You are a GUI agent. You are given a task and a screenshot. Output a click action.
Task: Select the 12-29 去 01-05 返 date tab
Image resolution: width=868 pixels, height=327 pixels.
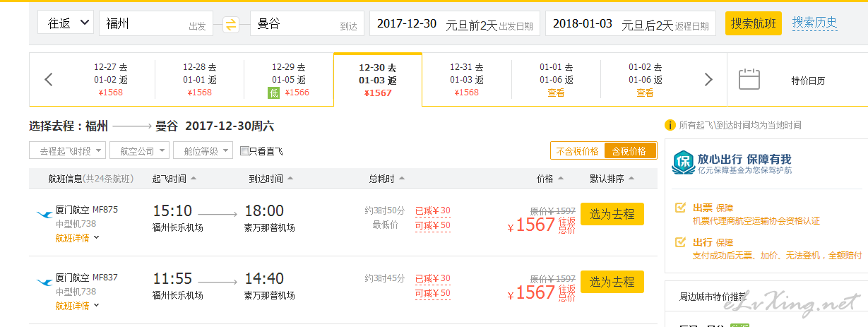(288, 79)
